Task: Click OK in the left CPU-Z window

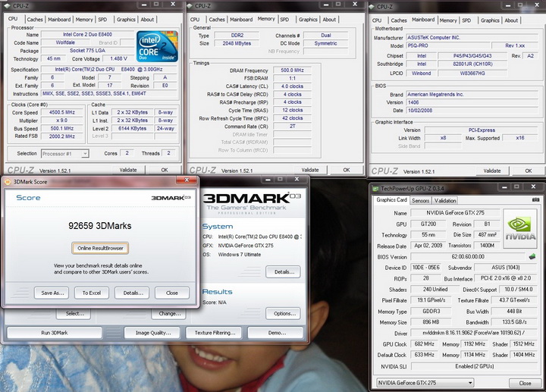Action: tap(165, 170)
